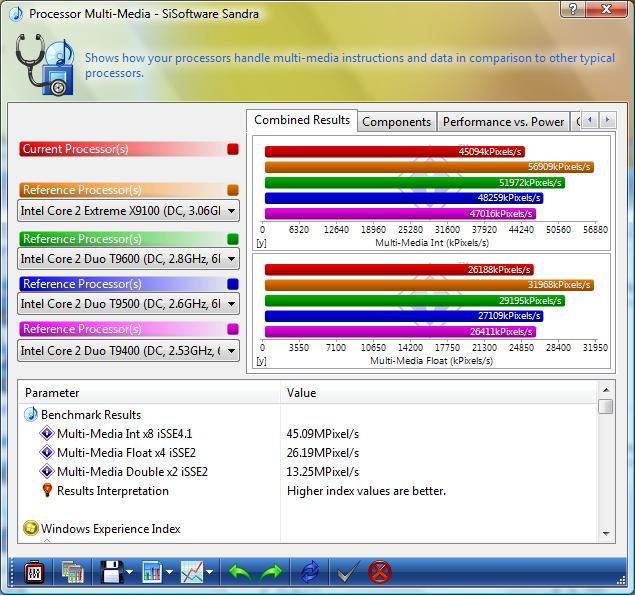This screenshot has width=635, height=596.
Task: Click 'Higher index values are better.' text
Action: click(366, 491)
